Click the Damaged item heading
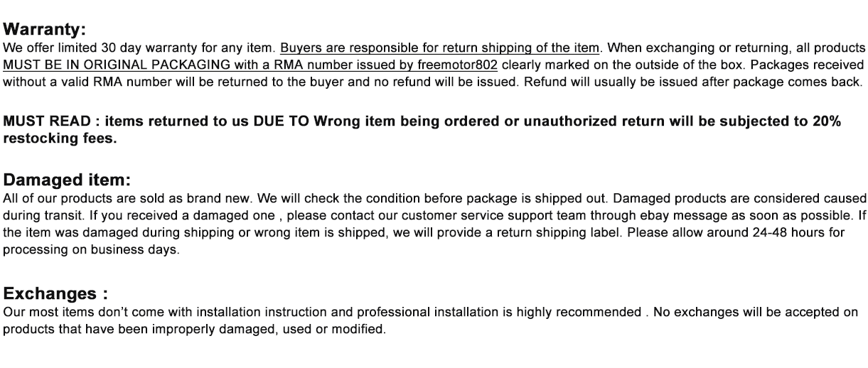The height and width of the screenshot is (368, 868). pos(68,180)
